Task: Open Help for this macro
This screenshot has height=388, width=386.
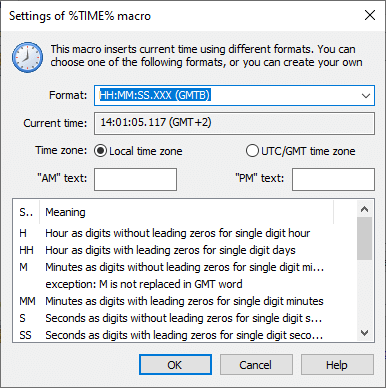Action: click(337, 365)
